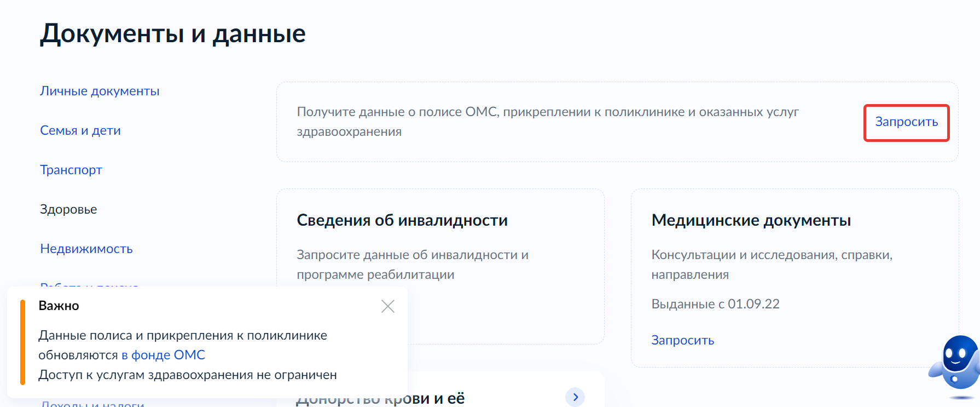This screenshot has height=407, width=980.
Task: Click Запросить for OMS policy data
Action: (x=906, y=122)
